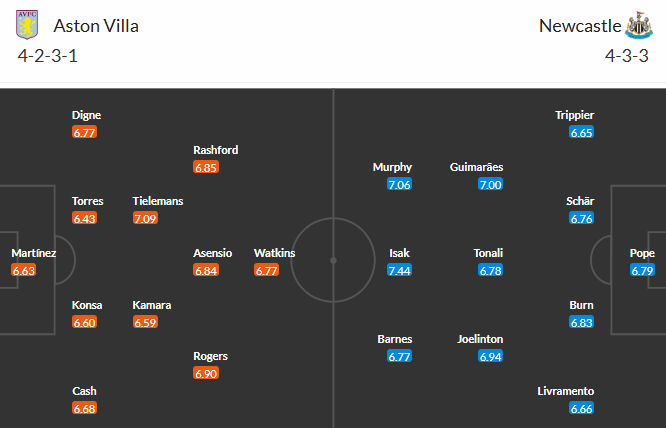Select goalkeeper Martínez on the pitch
The image size is (666, 428).
point(34,253)
